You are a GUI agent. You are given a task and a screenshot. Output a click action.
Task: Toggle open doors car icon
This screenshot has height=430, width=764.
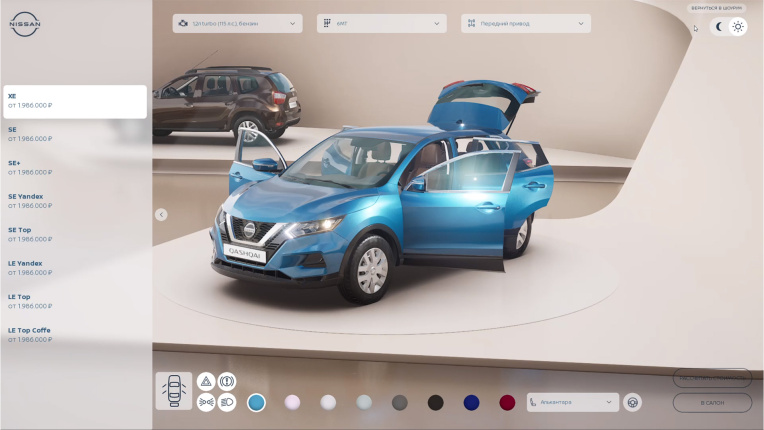(x=174, y=391)
